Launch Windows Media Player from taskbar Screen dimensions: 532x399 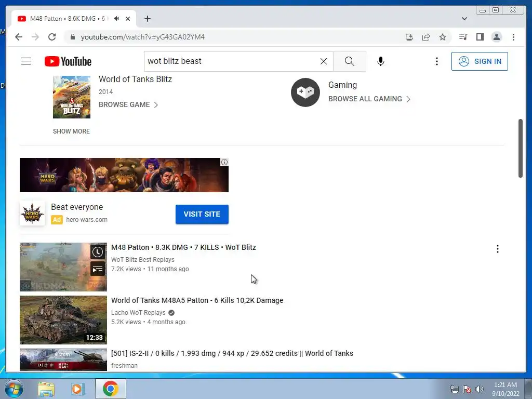(x=77, y=389)
